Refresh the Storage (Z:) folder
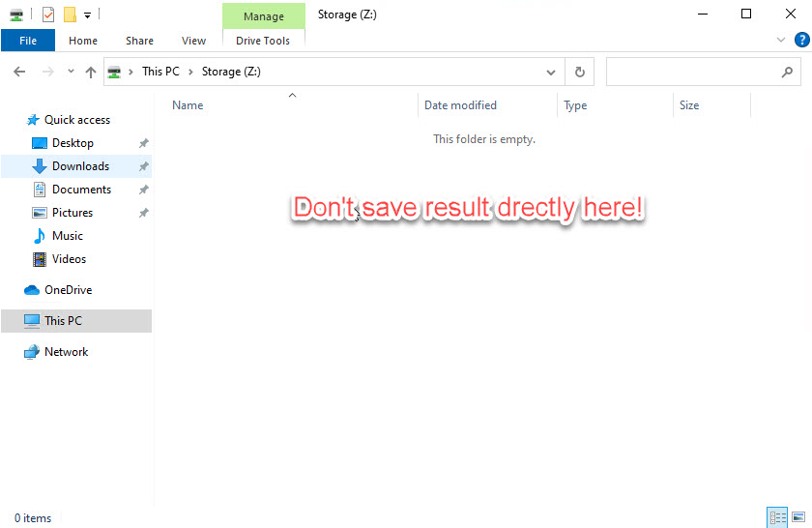 tap(579, 72)
